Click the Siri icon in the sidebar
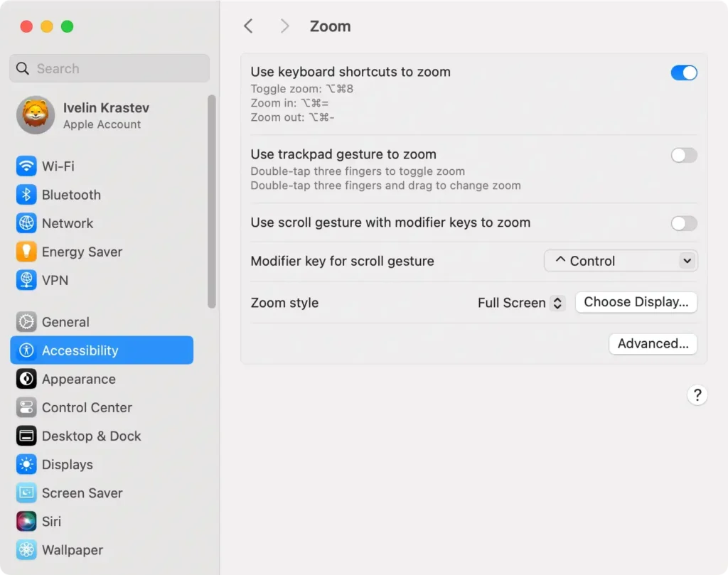 pos(24,521)
